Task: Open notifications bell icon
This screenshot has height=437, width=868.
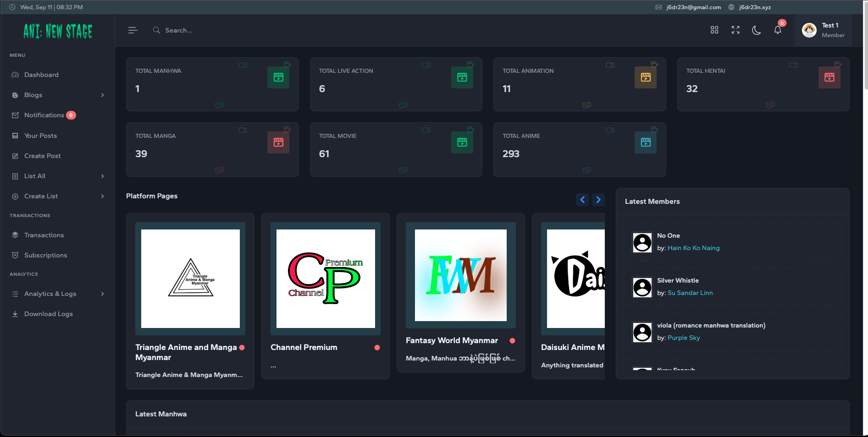Action: point(778,30)
